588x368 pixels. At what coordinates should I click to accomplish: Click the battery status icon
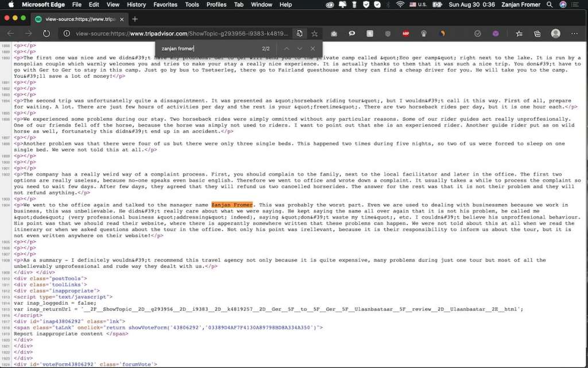click(437, 5)
